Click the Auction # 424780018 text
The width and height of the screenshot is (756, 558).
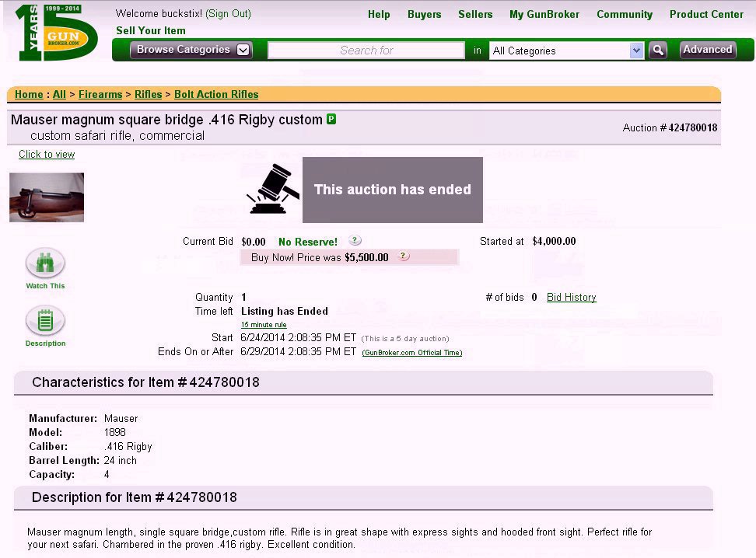point(670,127)
